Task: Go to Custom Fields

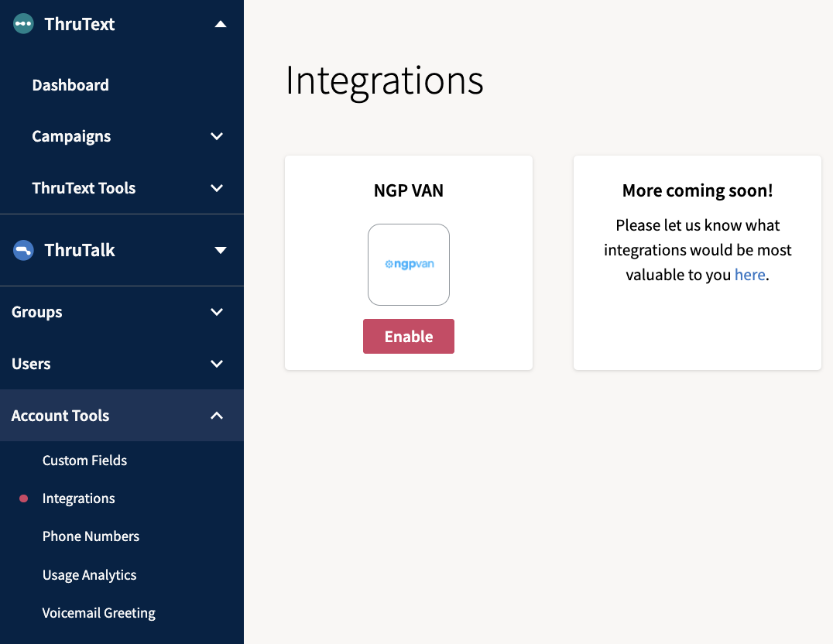Action: (84, 460)
